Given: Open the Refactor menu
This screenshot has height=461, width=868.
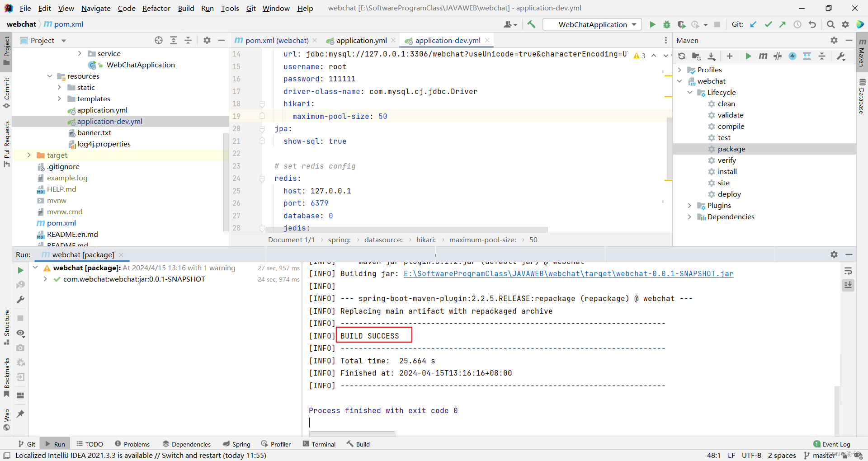Looking at the screenshot, I should click(x=156, y=8).
